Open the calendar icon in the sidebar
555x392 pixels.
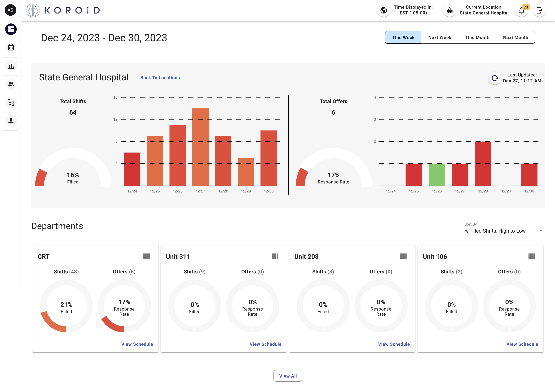(x=10, y=47)
